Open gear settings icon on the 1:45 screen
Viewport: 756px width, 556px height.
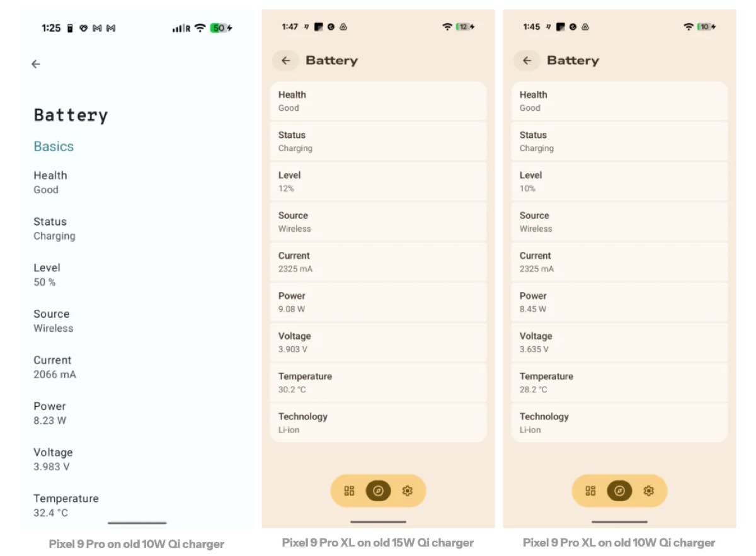(x=648, y=491)
